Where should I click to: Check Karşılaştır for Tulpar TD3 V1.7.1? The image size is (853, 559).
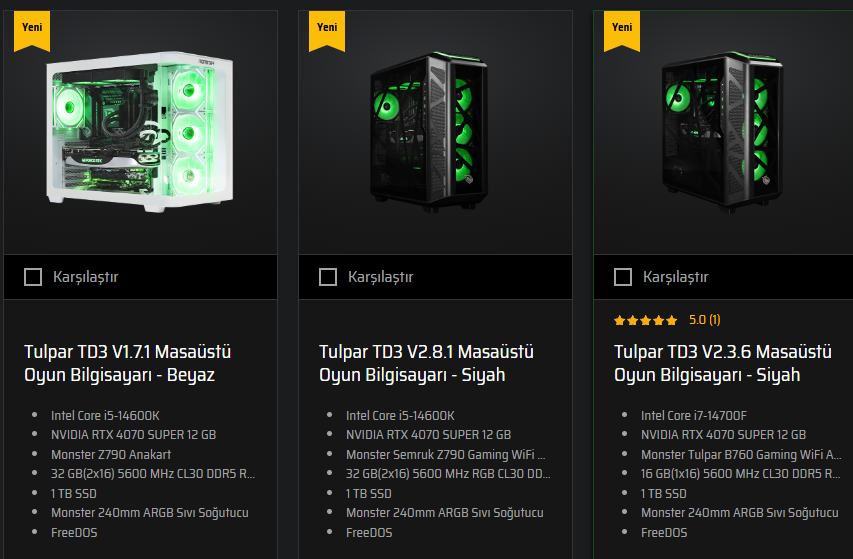click(33, 277)
